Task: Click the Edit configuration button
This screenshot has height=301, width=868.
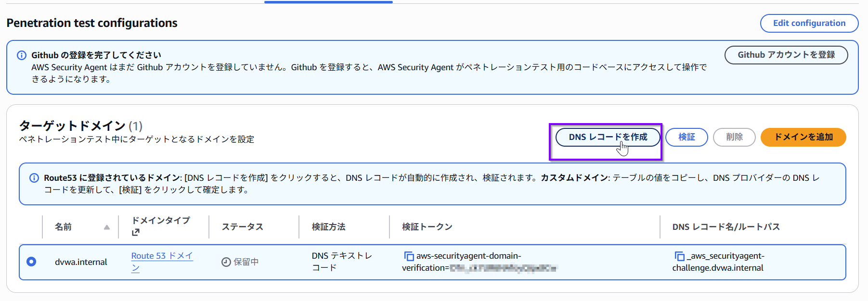Action: [x=809, y=23]
